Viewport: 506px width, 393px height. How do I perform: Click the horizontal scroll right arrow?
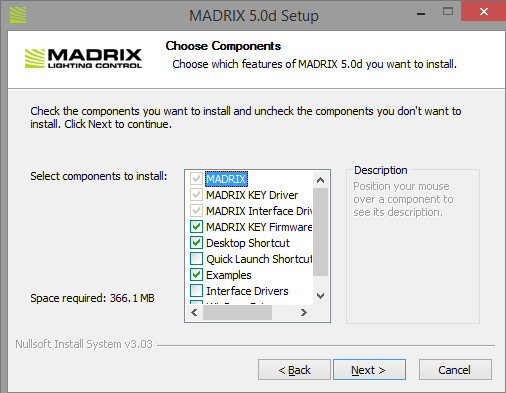click(303, 313)
